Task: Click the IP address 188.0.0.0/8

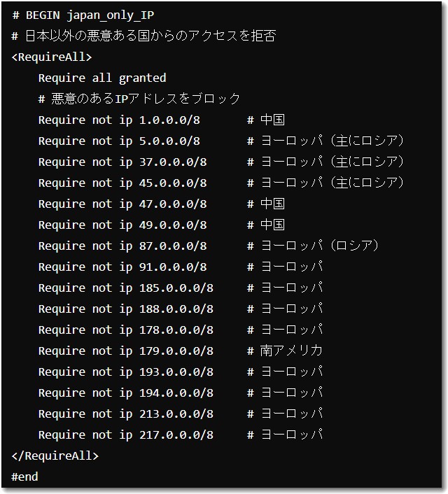Action: click(x=176, y=309)
